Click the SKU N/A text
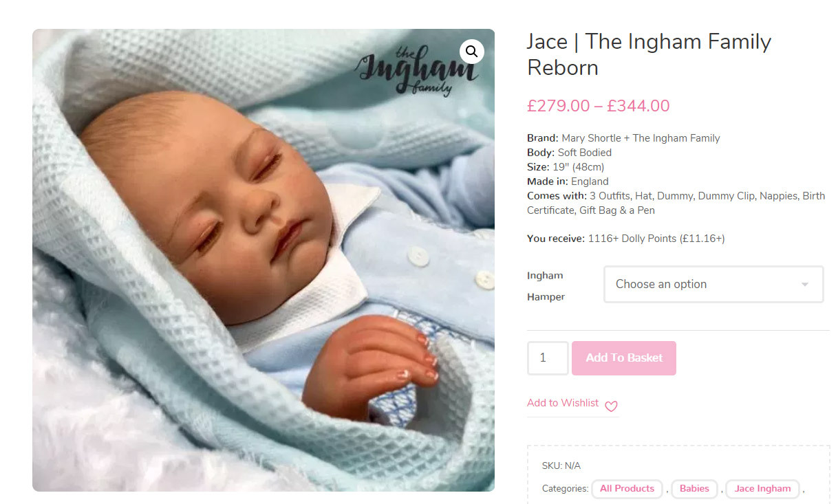This screenshot has height=504, width=838. coord(561,465)
